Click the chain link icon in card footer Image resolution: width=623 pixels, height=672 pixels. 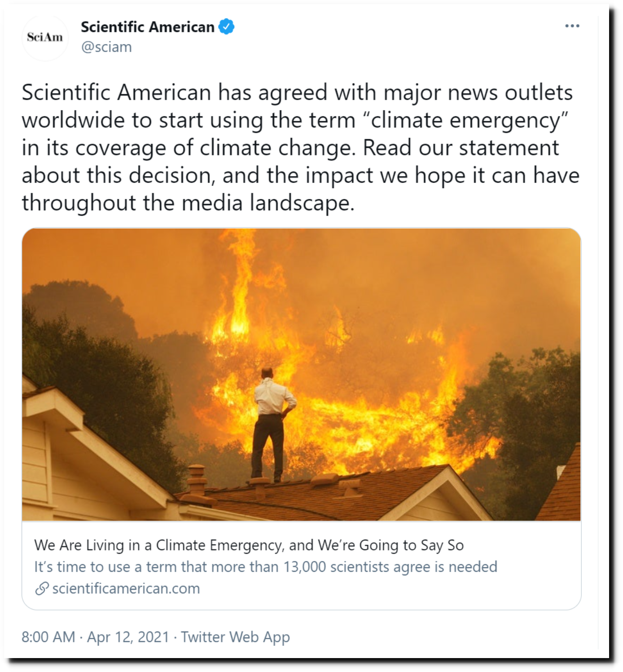click(x=42, y=588)
